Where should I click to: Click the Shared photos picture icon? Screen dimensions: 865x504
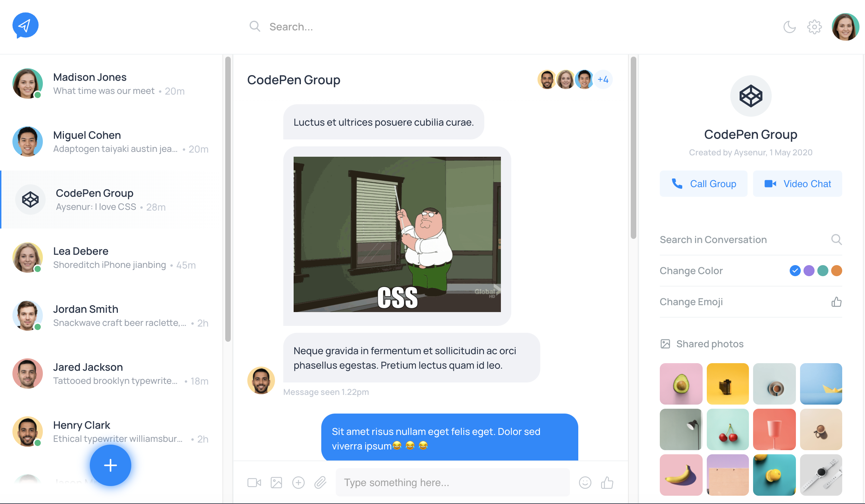tap(665, 344)
